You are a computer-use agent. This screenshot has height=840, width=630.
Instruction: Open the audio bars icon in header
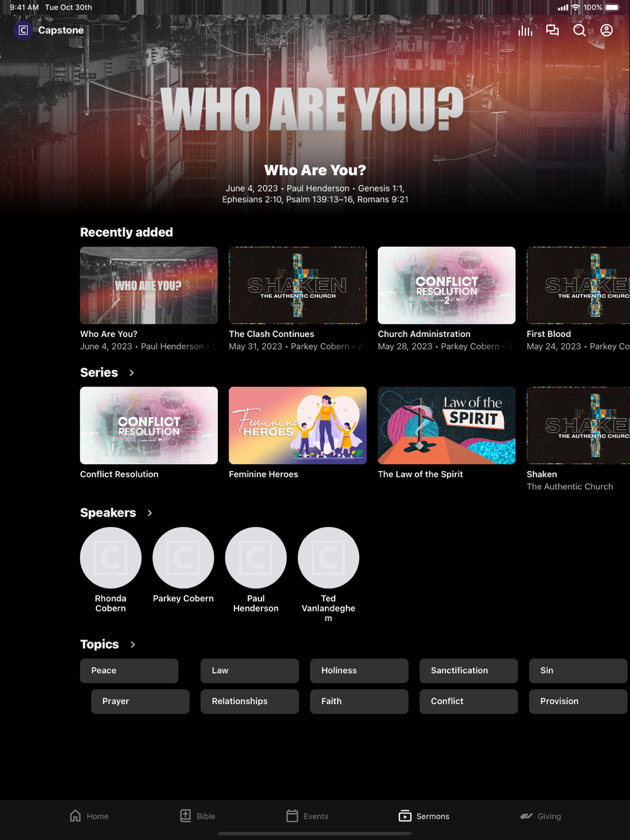click(525, 30)
